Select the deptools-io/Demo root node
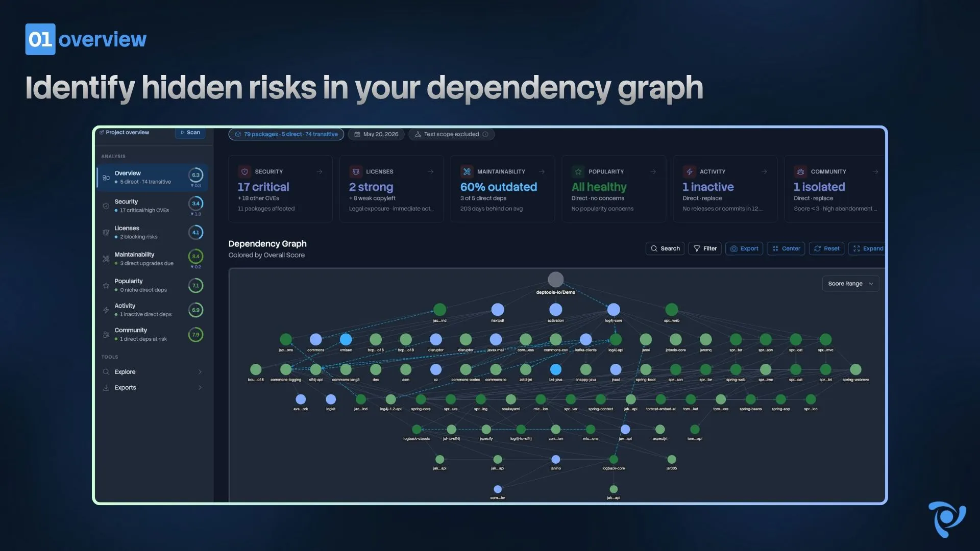 tap(556, 279)
